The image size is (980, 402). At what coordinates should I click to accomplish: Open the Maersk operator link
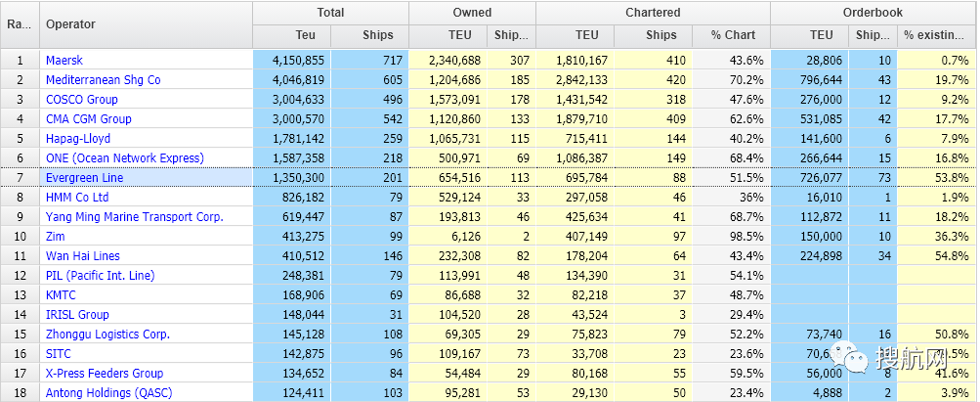coord(64,61)
